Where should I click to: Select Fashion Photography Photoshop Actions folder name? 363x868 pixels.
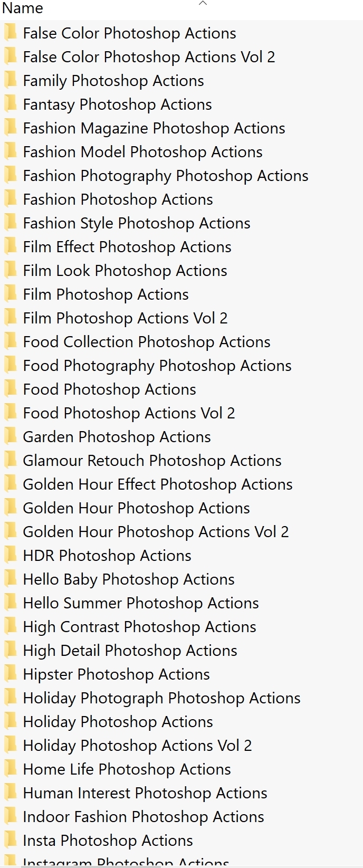point(165,176)
